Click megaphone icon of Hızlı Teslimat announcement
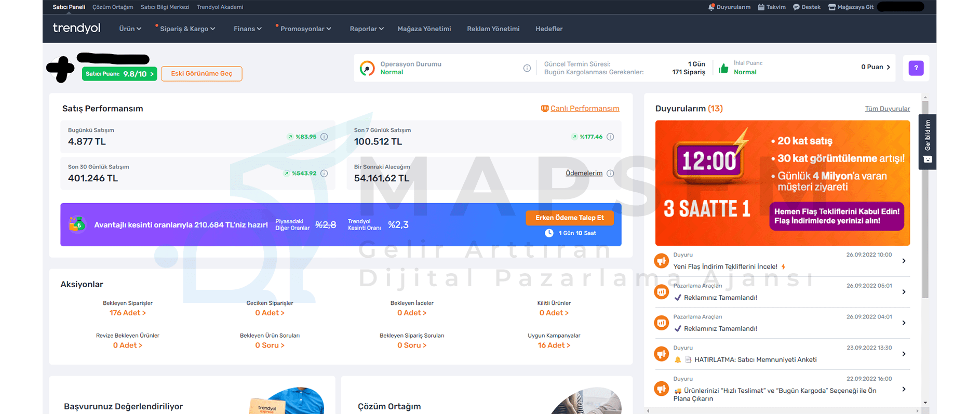 (661, 389)
